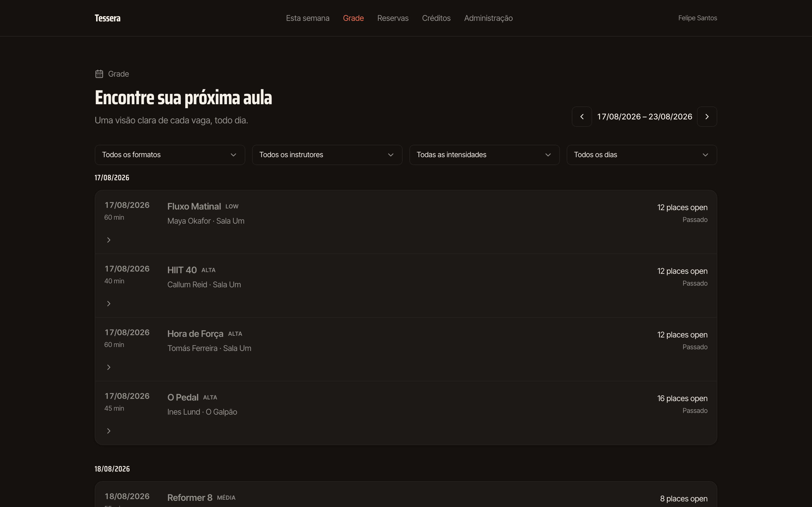
Task: Open the Todos os dias dropdown
Action: [641, 155]
